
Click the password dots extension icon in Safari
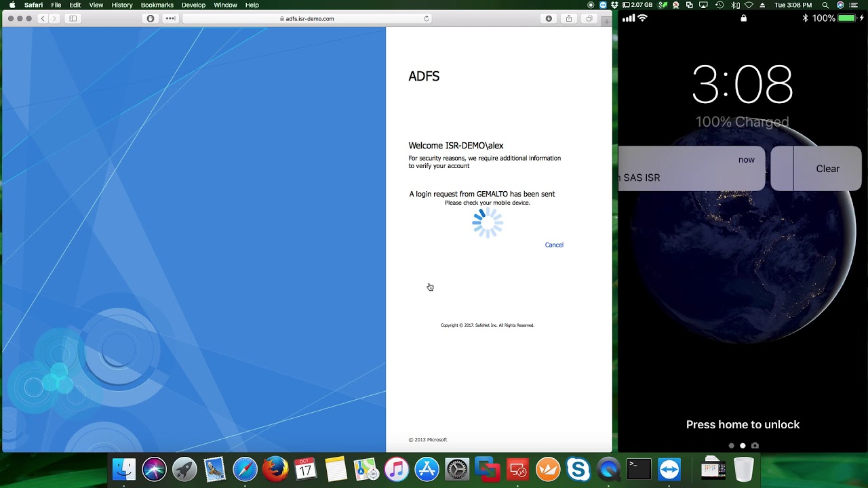170,18
